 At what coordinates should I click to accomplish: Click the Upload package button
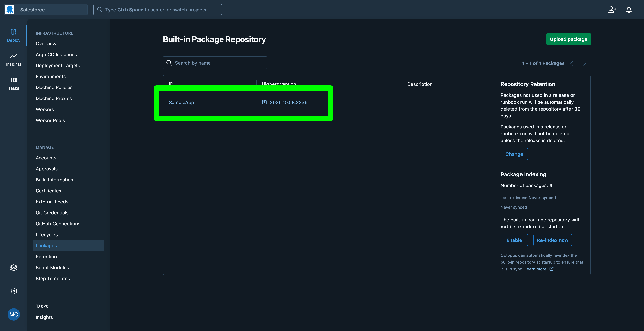568,39
